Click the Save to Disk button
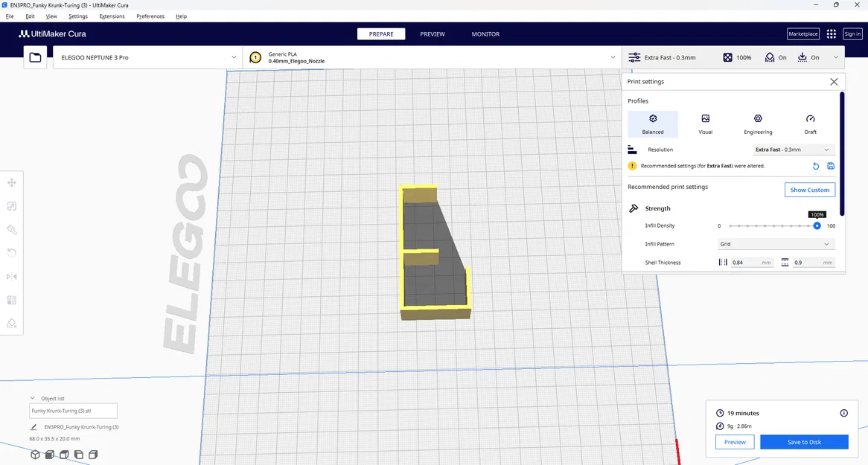This screenshot has width=868, height=465. coord(804,442)
